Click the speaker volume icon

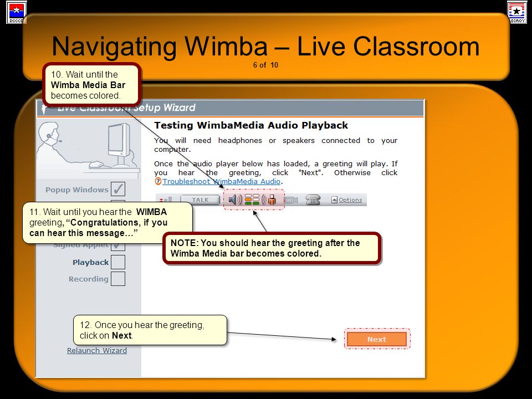(235, 199)
